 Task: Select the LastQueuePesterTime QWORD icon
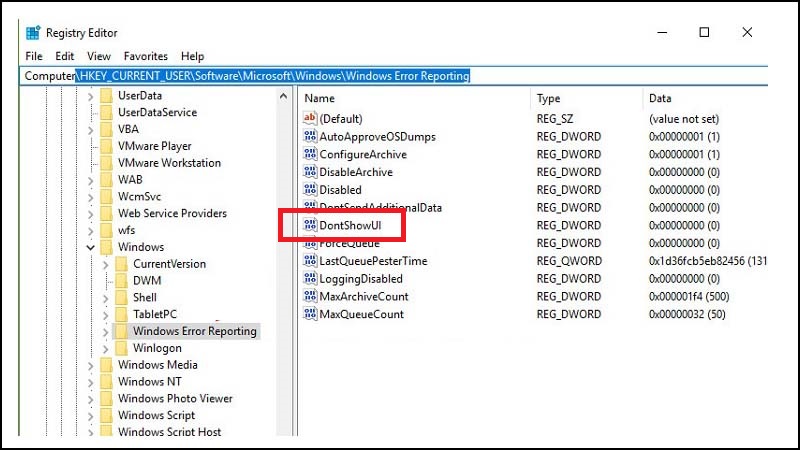(310, 261)
